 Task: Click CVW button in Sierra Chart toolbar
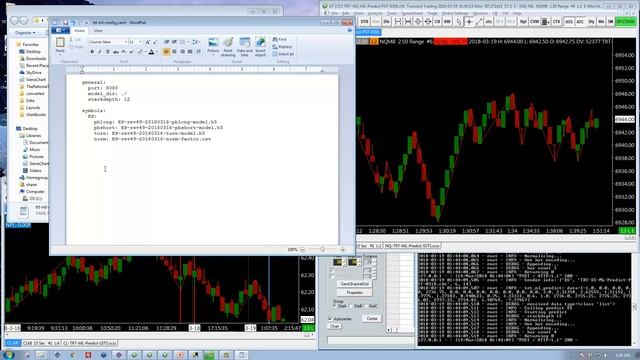coord(534,22)
